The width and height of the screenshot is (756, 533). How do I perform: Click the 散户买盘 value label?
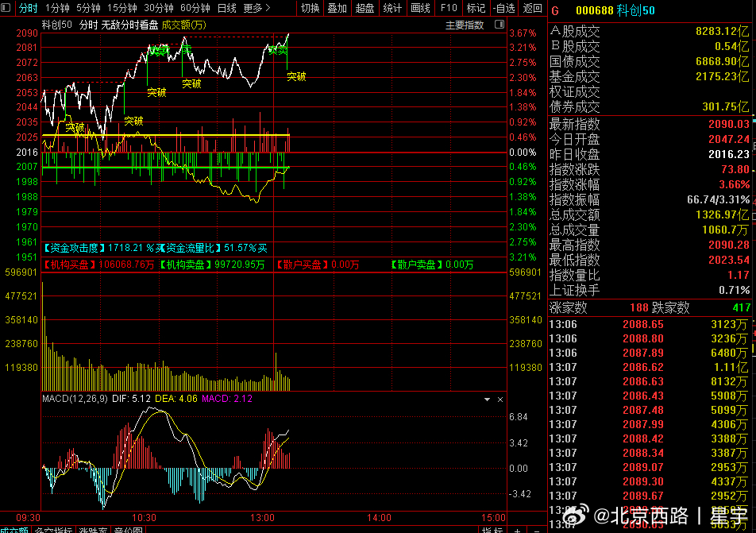pos(318,265)
